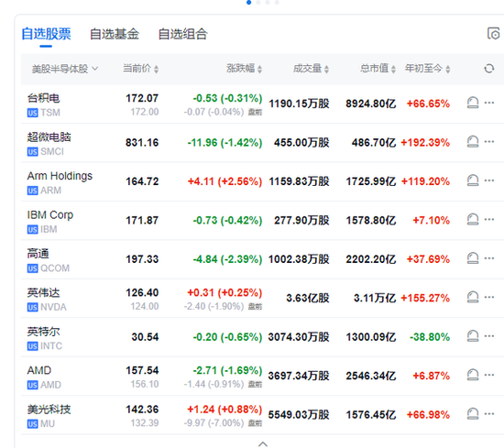Screen dimensions: 504x448
Task: Open the screenshot settings icon top right
Action: coord(494,33)
